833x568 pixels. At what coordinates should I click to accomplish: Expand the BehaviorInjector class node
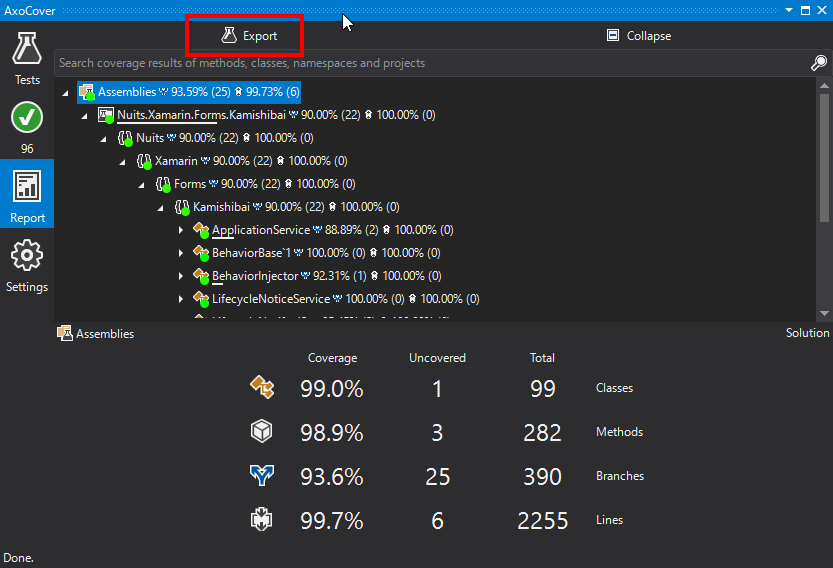click(x=181, y=276)
